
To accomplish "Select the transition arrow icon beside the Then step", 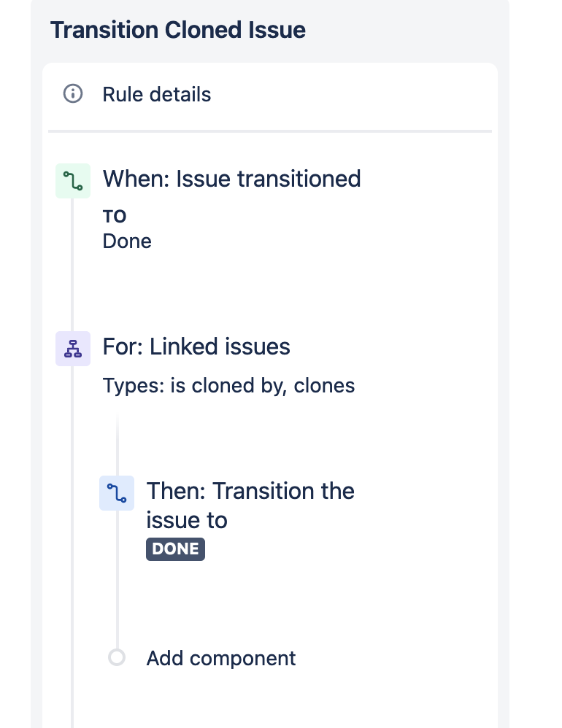I will pyautogui.click(x=117, y=493).
